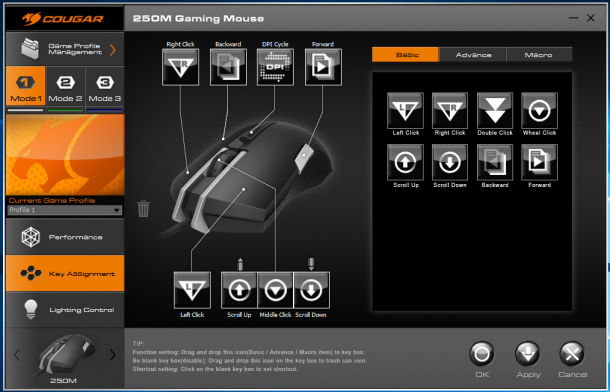Screen dimensions: 610x392
Task: Switch to the Advance tab
Action: (x=473, y=55)
